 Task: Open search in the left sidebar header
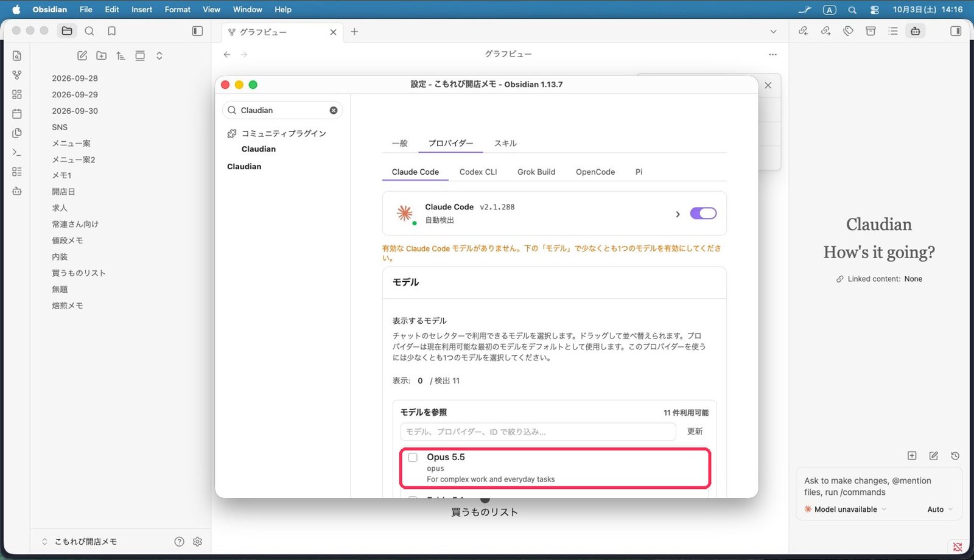coord(89,31)
